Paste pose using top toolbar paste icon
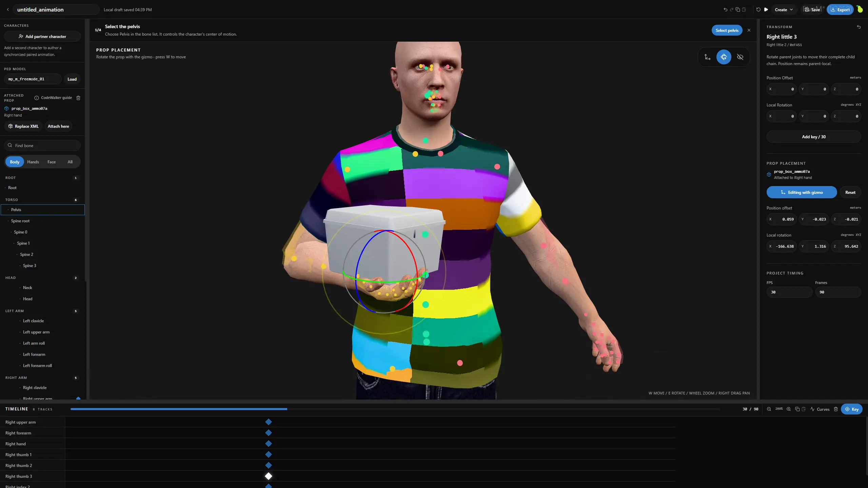 click(x=744, y=9)
